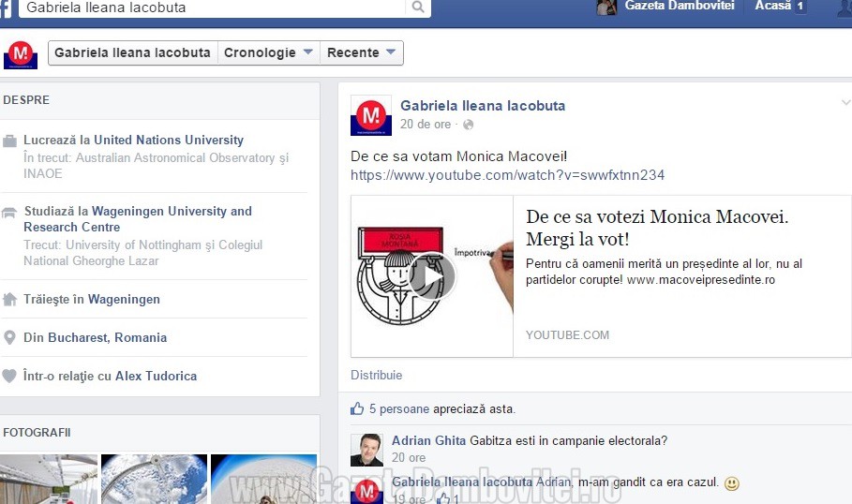Play the Monica Macovei video preview

coord(431,276)
